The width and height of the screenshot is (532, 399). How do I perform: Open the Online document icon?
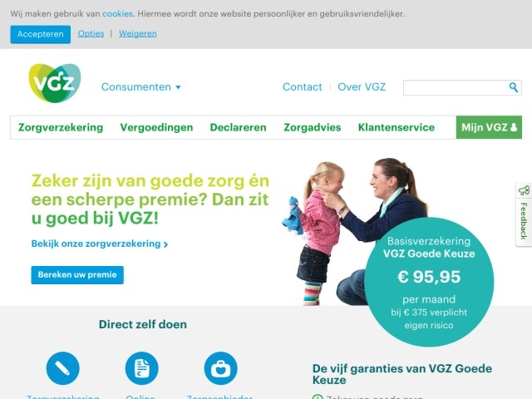click(141, 368)
